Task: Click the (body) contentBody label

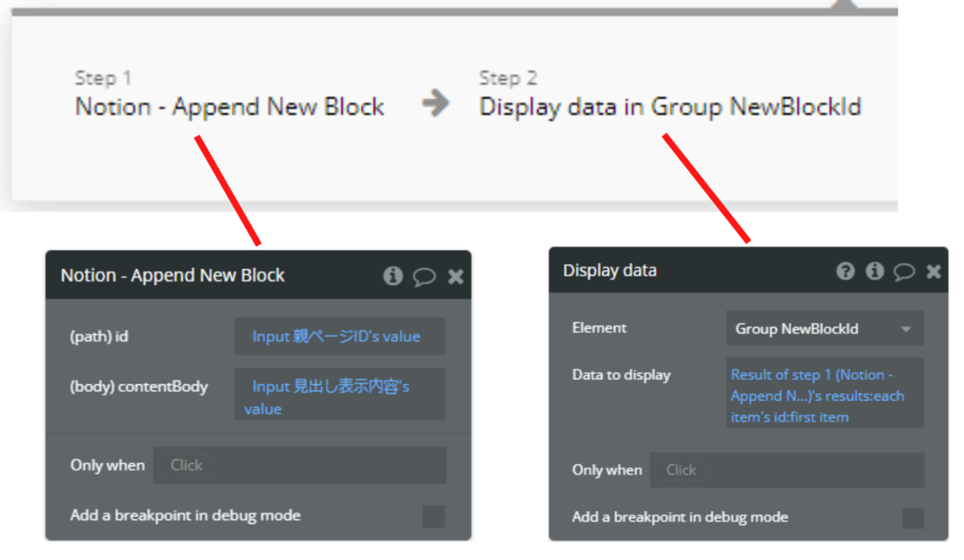Action: [x=139, y=386]
